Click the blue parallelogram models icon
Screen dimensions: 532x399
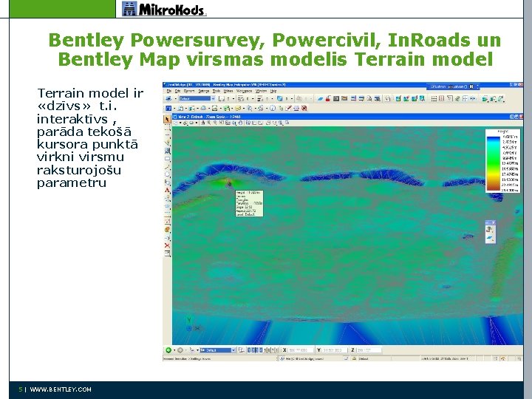(320, 99)
